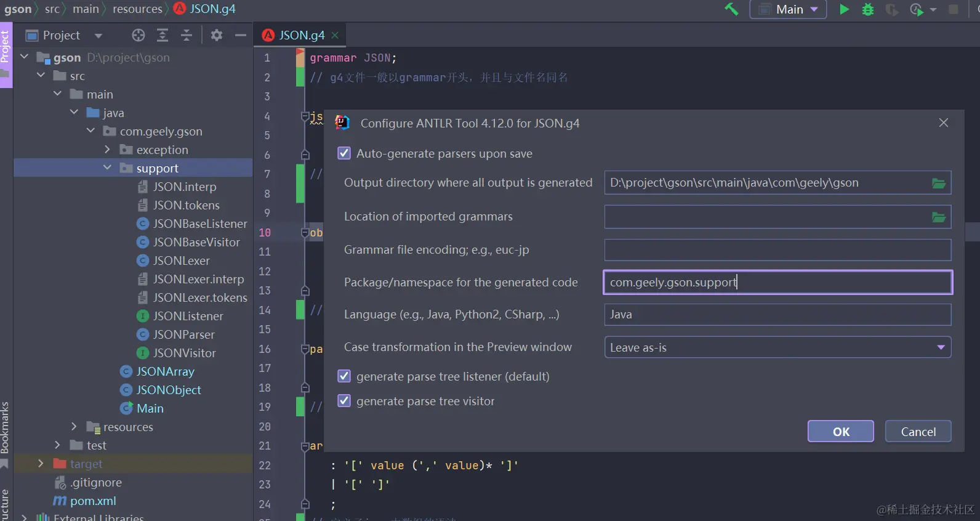The image size is (980, 521).
Task: Open the Project tool window sidebar tab
Action: point(6,55)
